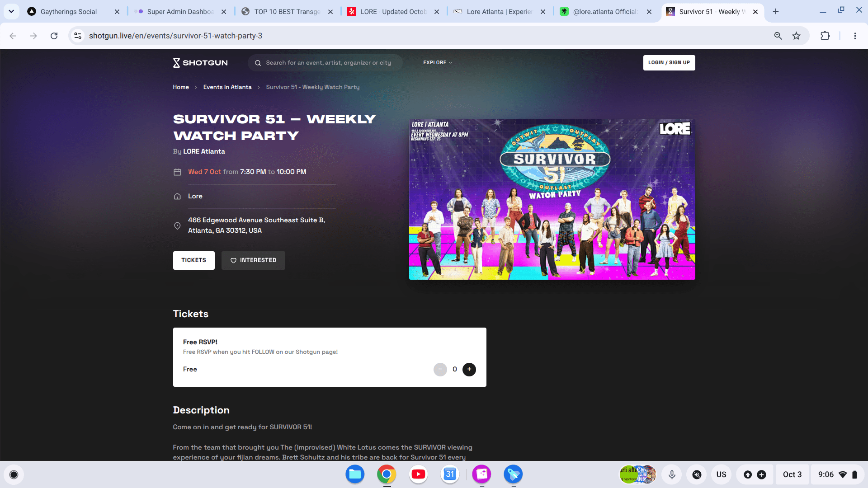Image resolution: width=868 pixels, height=488 pixels.
Task: Open the launcher circle button
Action: click(x=14, y=474)
